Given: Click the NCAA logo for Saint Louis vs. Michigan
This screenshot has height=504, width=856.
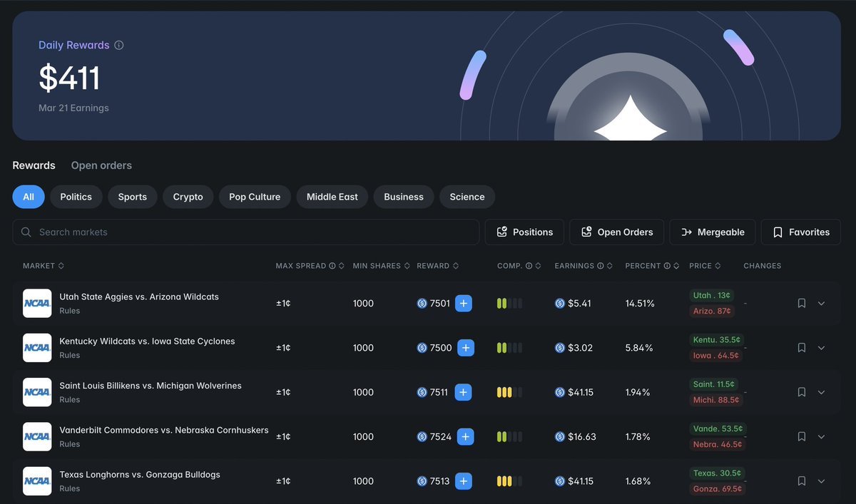Looking at the screenshot, I should pyautogui.click(x=37, y=392).
